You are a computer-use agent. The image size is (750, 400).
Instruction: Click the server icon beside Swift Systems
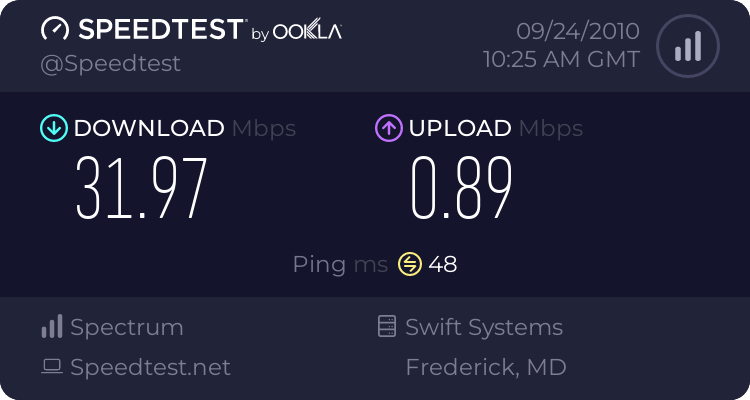pyautogui.click(x=386, y=327)
